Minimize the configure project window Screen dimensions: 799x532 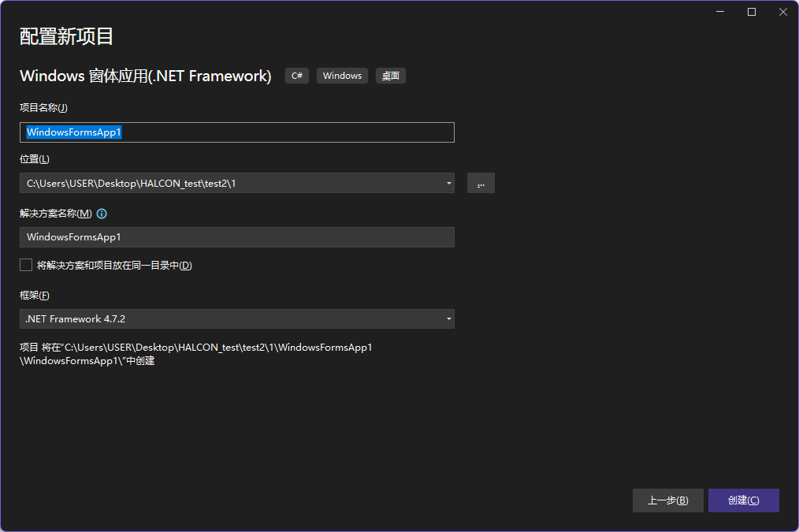pyautogui.click(x=720, y=12)
